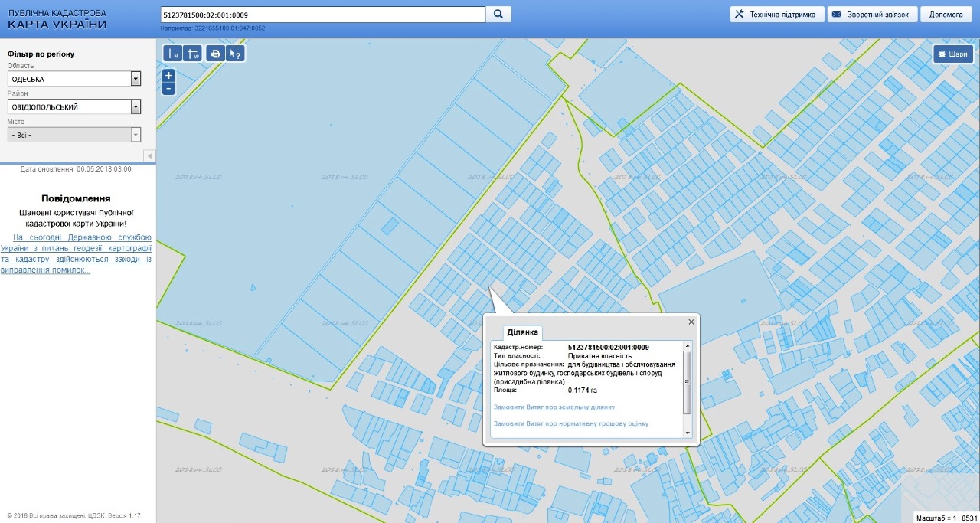The image size is (980, 523).
Task: Click the Дата оновлення date text
Action: click(76, 168)
